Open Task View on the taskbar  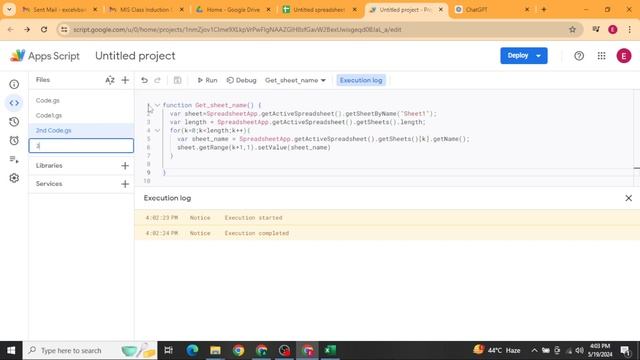[169, 351]
